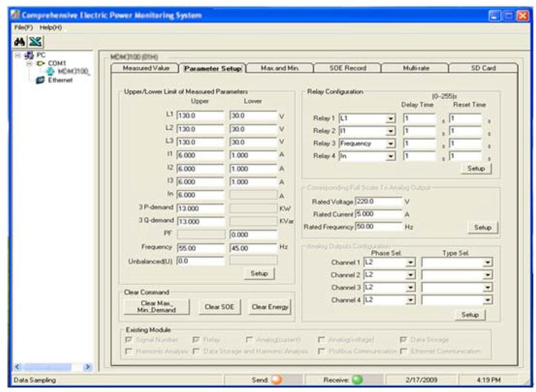Select the PC node icon in tree
The height and width of the screenshot is (392, 536).
pyautogui.click(x=29, y=55)
